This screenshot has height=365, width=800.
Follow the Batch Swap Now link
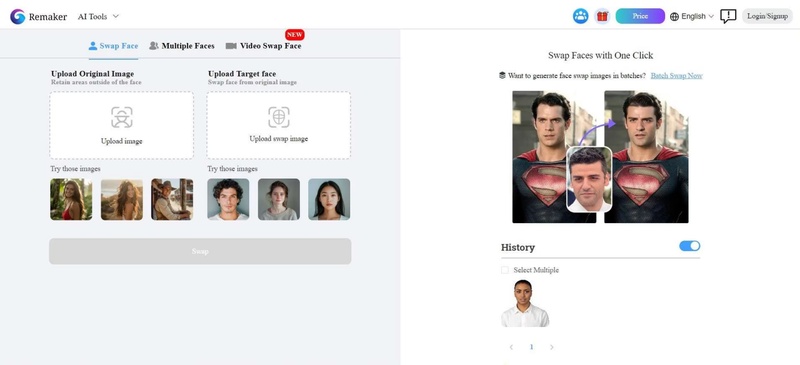677,76
